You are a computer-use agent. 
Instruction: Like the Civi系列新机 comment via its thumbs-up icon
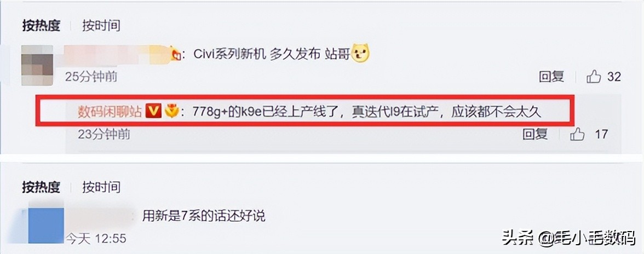594,76
